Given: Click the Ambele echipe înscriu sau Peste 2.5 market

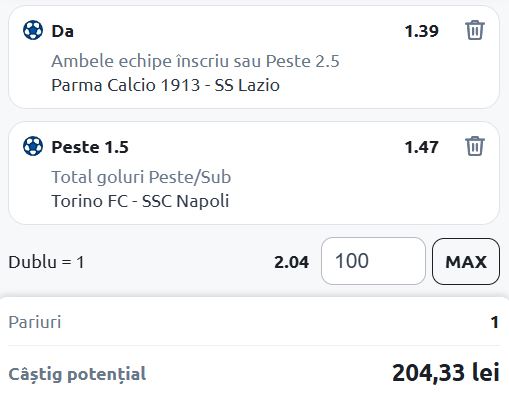Looking at the screenshot, I should (x=195, y=61).
